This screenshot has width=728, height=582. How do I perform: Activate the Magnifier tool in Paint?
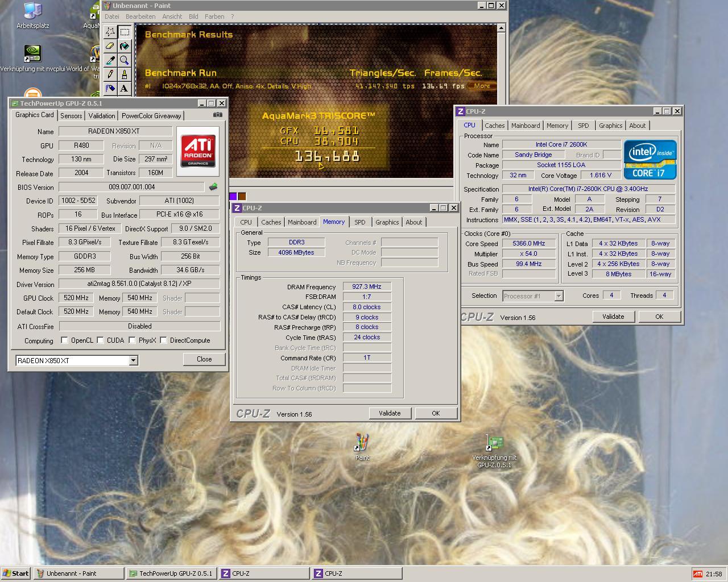point(125,60)
